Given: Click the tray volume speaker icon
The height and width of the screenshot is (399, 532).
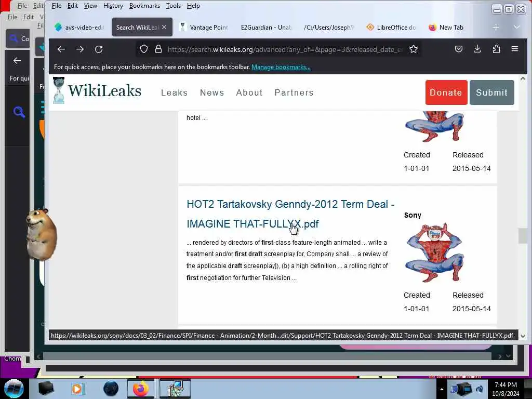Looking at the screenshot, I should pos(480,389).
